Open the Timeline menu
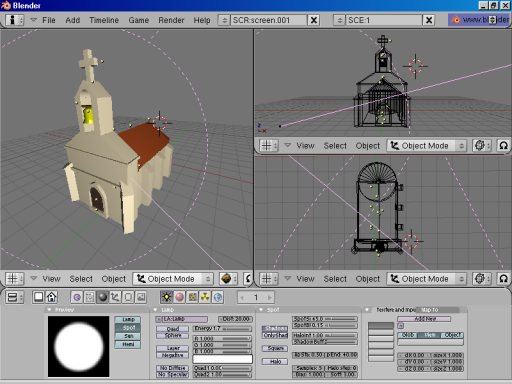The height and width of the screenshot is (384, 512). [x=104, y=20]
